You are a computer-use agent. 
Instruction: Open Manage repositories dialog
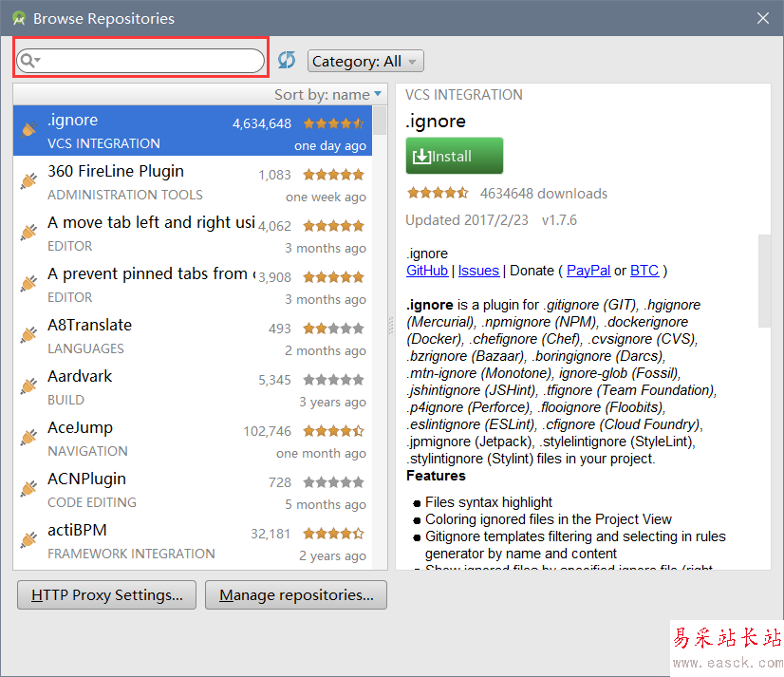click(296, 595)
